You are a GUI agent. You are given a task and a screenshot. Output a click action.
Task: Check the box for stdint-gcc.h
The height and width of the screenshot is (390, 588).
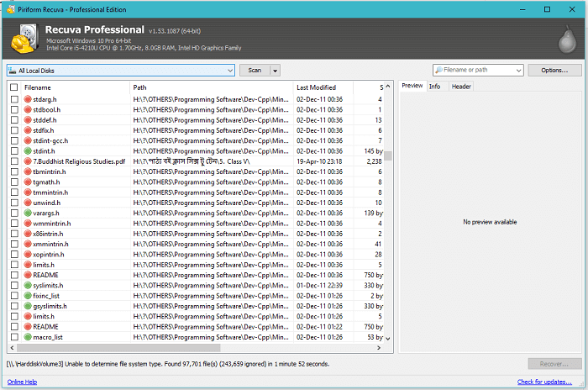pos(14,140)
